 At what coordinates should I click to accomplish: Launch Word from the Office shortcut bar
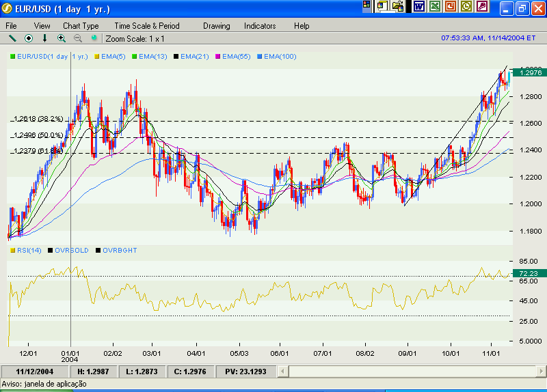tap(418, 7)
